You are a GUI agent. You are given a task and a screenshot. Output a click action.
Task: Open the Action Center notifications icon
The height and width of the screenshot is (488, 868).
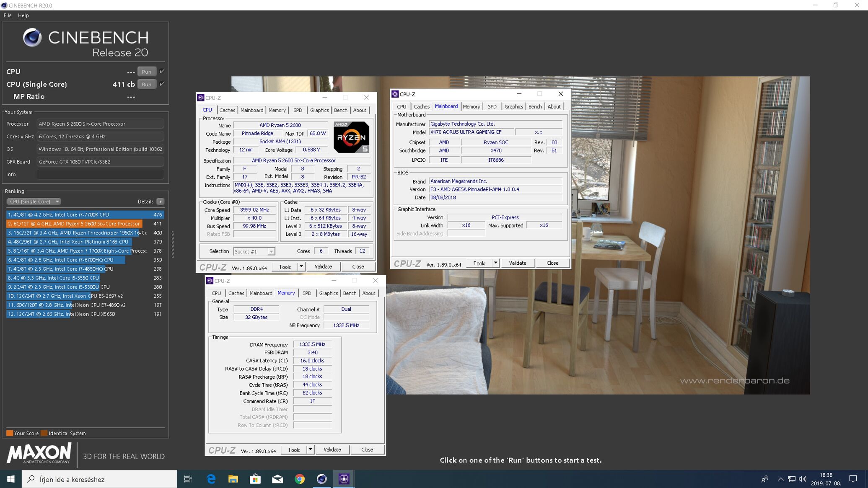[853, 479]
